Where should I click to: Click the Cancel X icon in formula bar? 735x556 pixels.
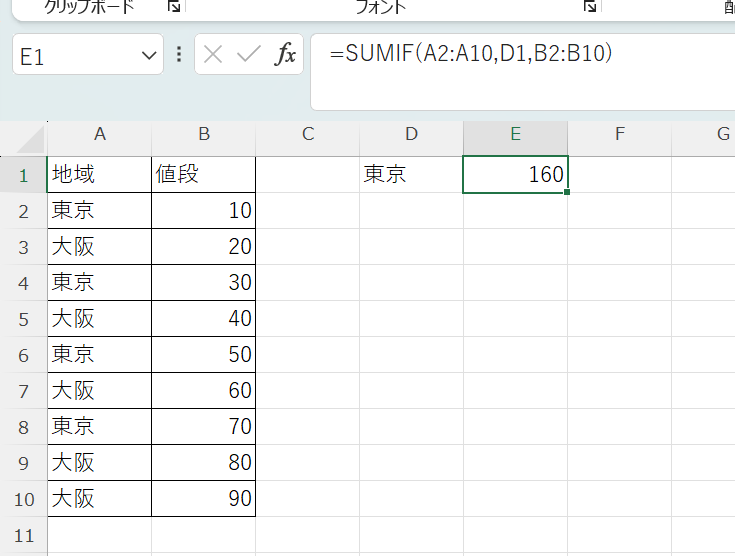pyautogui.click(x=213, y=54)
